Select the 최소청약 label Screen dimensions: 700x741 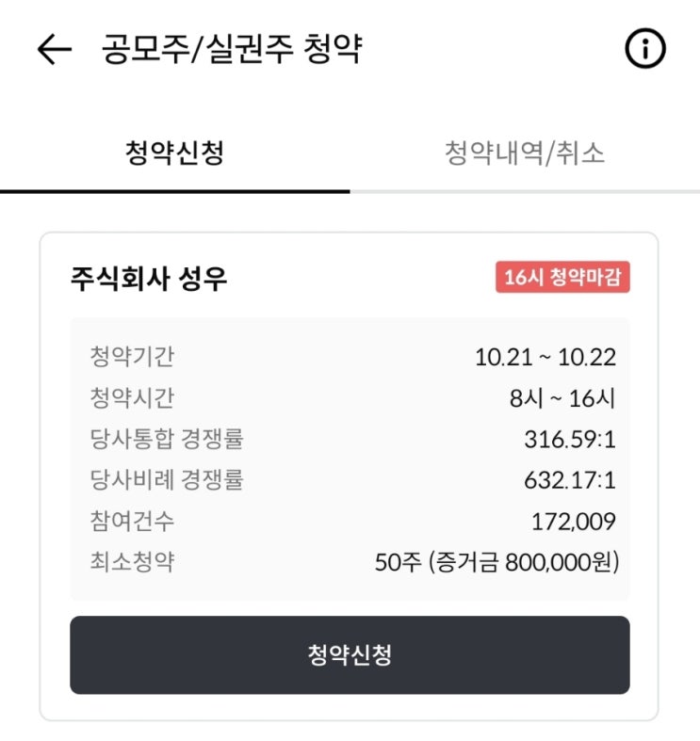tap(132, 562)
